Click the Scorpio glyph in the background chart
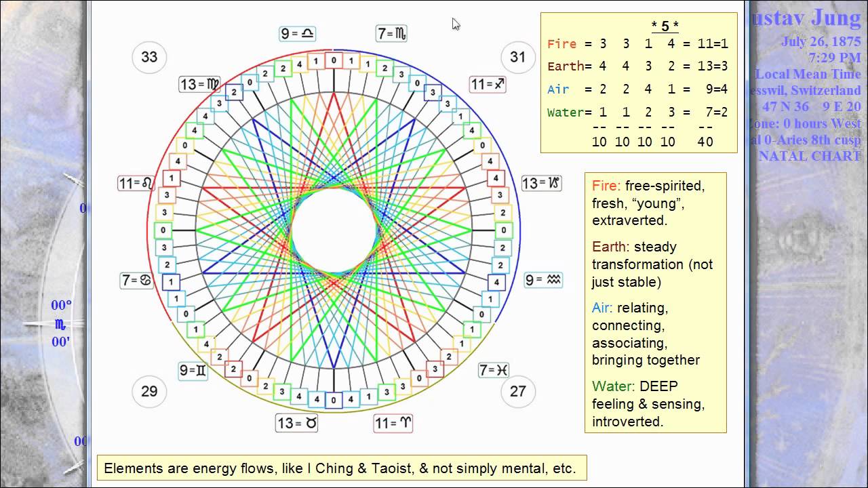Screen dimensions: 868x488 (61, 324)
